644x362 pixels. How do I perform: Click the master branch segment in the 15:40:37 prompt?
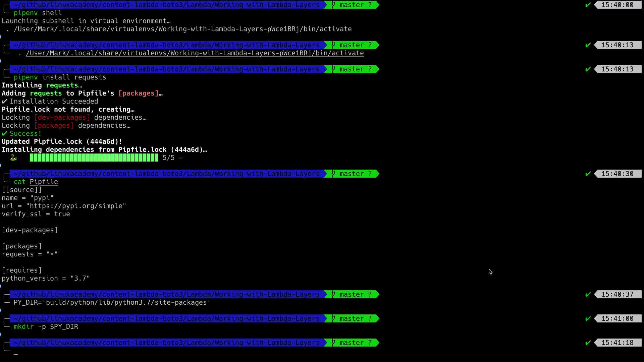tap(352, 294)
